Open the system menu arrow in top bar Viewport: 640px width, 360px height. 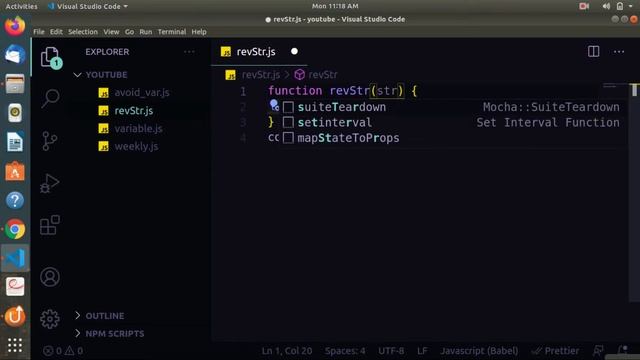click(x=631, y=6)
